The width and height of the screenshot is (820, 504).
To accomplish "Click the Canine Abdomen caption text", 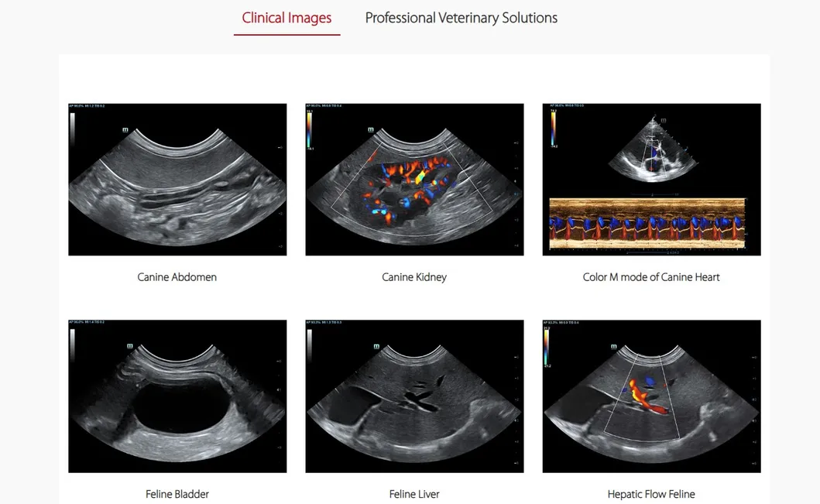I will tap(177, 276).
